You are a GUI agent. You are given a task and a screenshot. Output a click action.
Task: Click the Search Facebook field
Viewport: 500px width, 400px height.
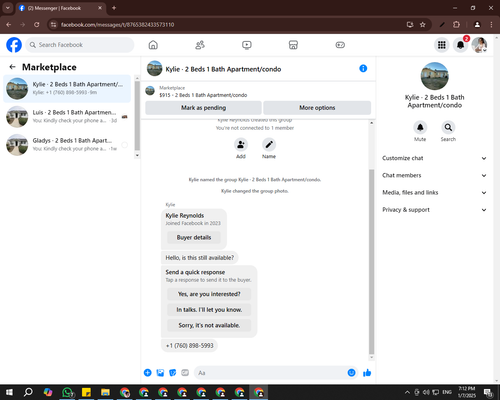80,45
